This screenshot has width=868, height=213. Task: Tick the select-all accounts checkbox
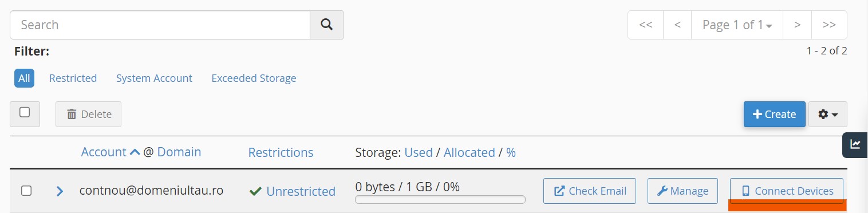[25, 113]
